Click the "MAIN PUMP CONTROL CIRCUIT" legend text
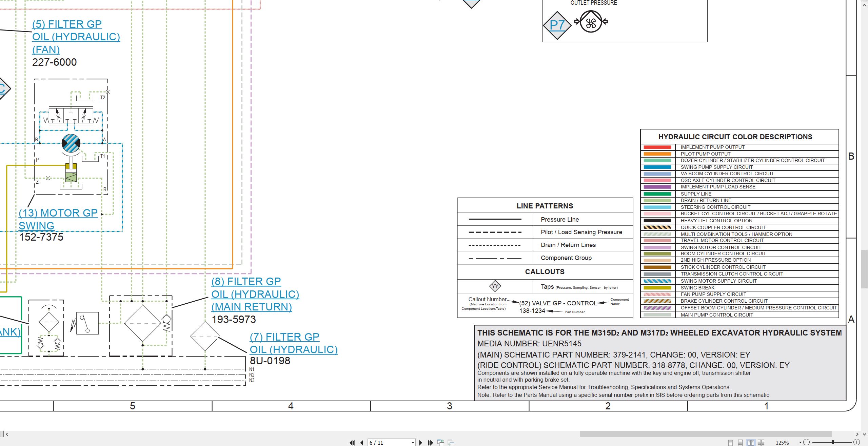Screen dimensions: 868x446 tap(716, 315)
